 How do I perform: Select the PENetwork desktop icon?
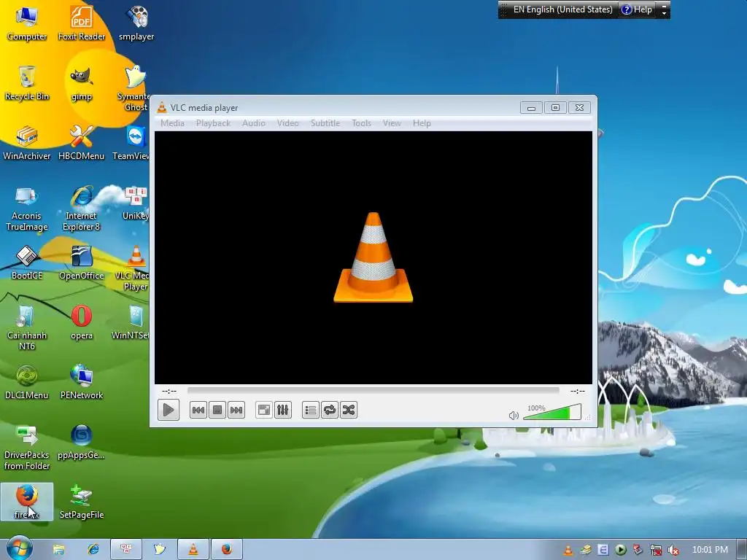(x=82, y=382)
